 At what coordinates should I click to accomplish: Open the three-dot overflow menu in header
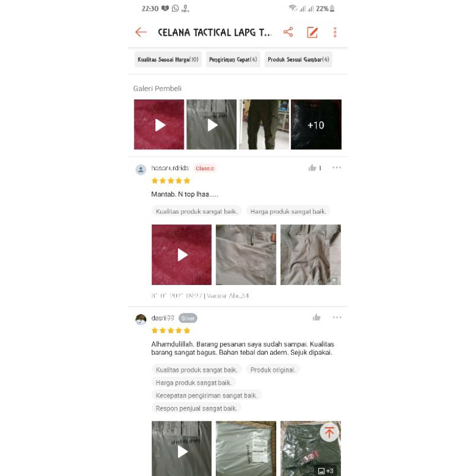(335, 32)
